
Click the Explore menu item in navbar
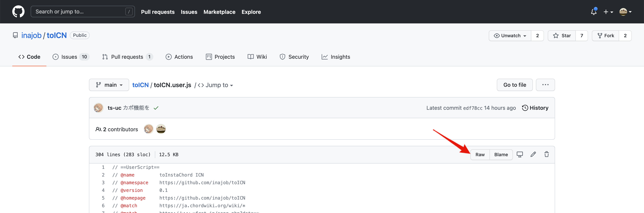251,12
